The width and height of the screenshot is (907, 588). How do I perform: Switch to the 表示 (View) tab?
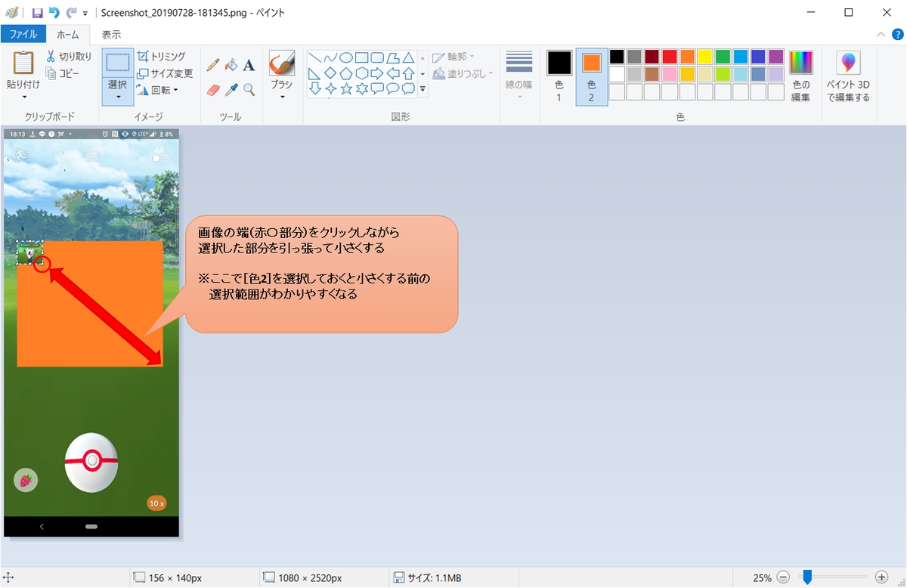tap(111, 34)
